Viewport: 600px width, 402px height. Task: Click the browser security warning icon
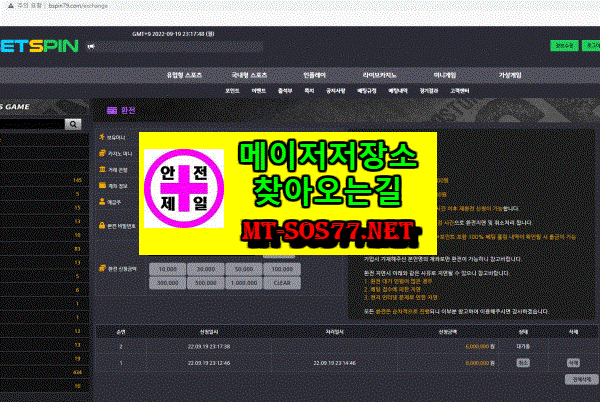(x=11, y=6)
